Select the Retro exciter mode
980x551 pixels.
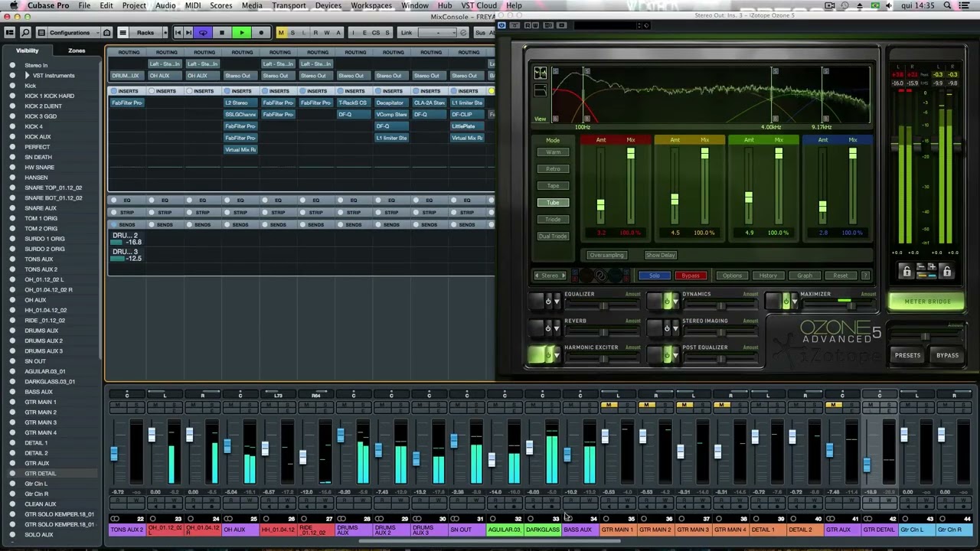(x=553, y=169)
